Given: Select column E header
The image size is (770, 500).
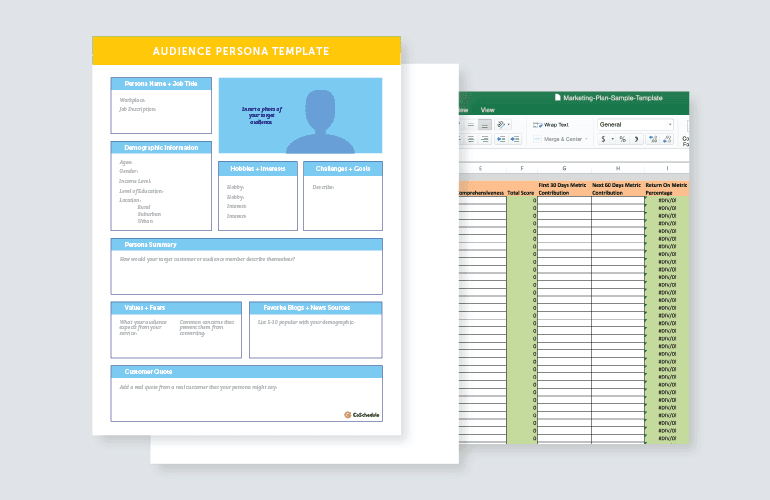Looking at the screenshot, I should [480, 168].
